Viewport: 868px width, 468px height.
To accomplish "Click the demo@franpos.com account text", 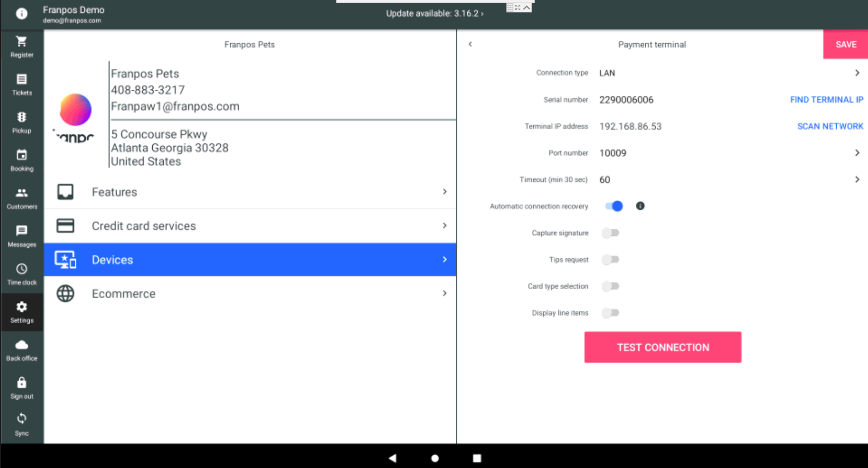I will point(72,21).
